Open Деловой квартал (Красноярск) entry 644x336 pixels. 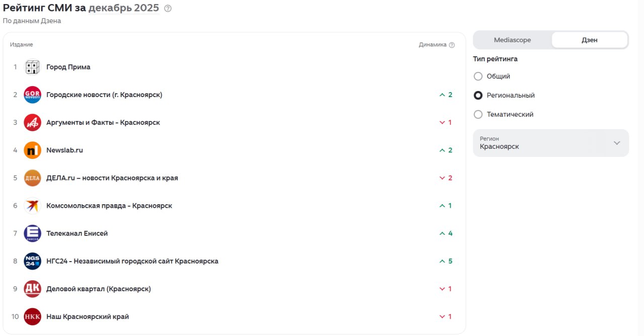[99, 289]
